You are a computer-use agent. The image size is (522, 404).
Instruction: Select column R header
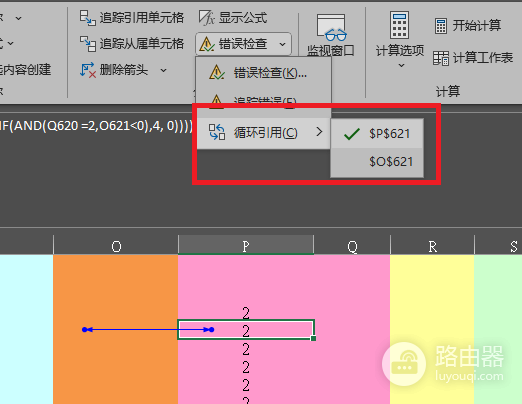[x=432, y=246]
